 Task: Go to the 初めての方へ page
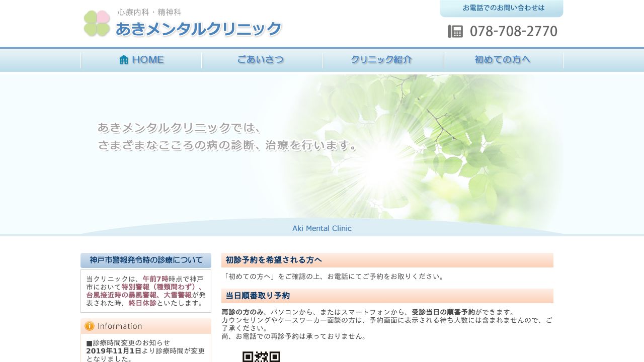click(x=503, y=60)
